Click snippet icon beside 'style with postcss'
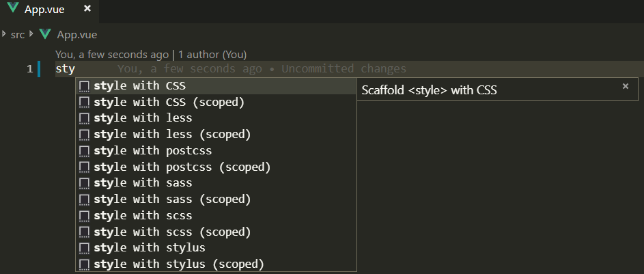 tap(85, 150)
